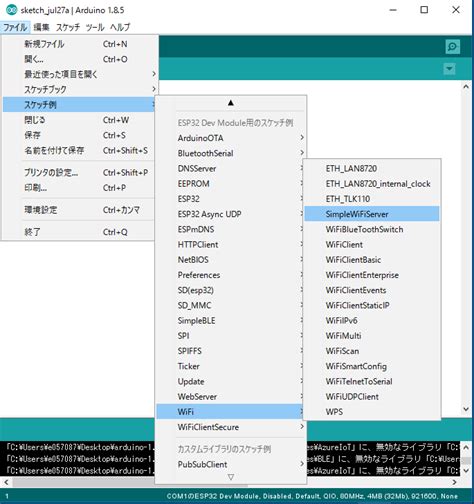The image size is (474, 504).
Task: Open the WebServer examples entry
Action: 230,397
